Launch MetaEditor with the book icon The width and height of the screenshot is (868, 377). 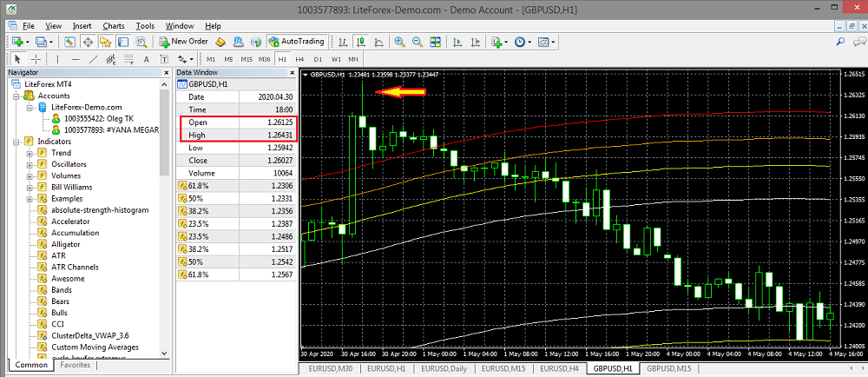220,42
